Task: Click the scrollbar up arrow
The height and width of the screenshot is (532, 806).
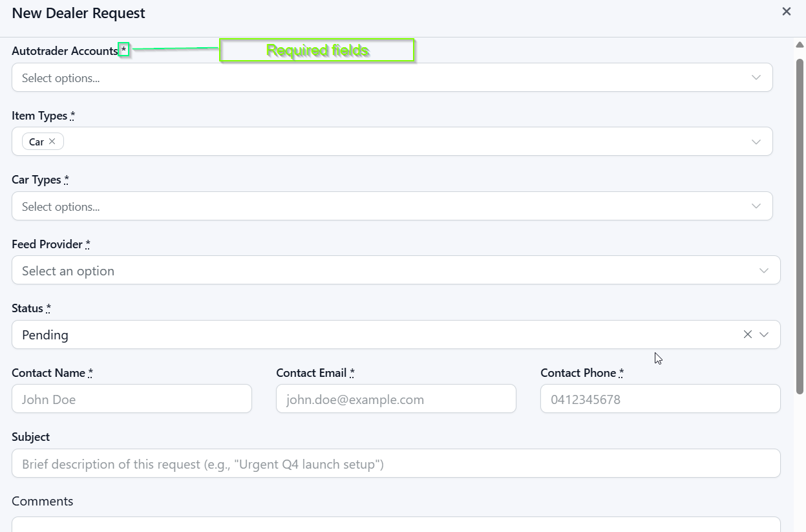Action: click(x=800, y=45)
